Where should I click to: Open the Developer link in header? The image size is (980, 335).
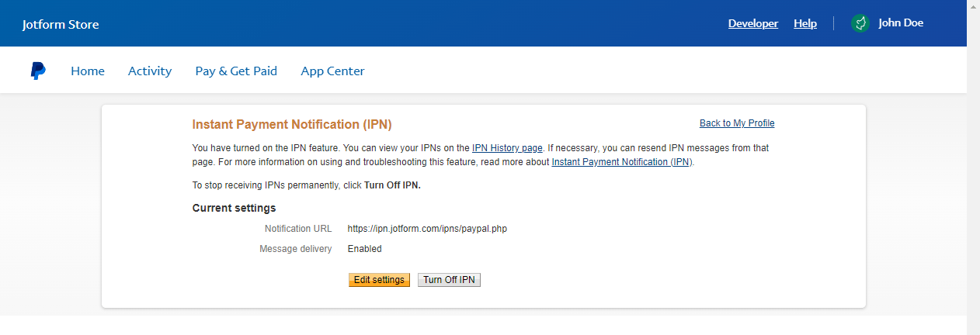[752, 23]
